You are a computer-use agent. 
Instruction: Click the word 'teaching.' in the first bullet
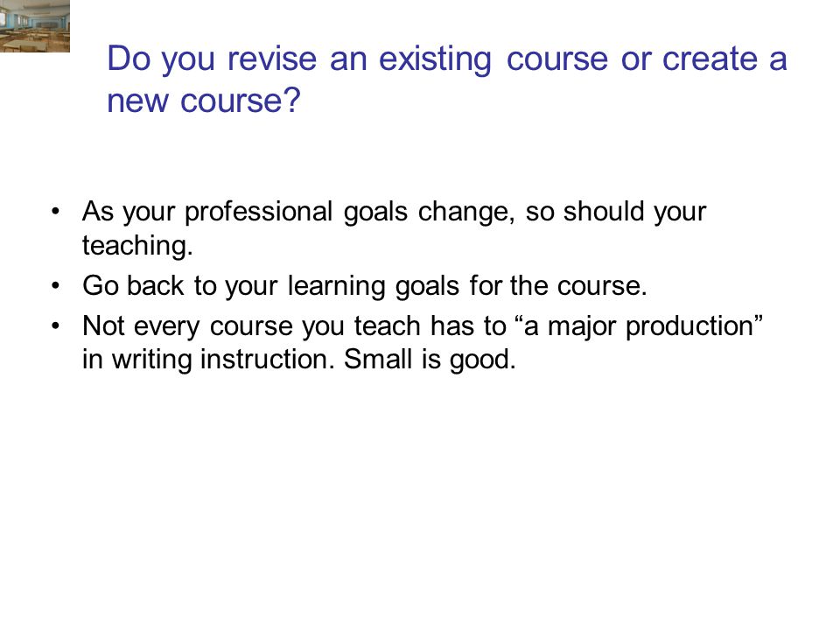137,246
